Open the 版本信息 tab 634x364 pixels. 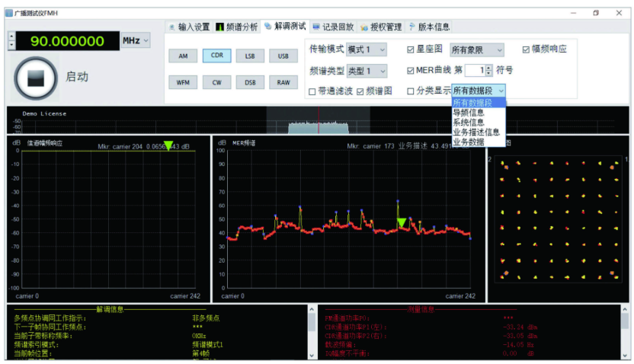click(430, 27)
